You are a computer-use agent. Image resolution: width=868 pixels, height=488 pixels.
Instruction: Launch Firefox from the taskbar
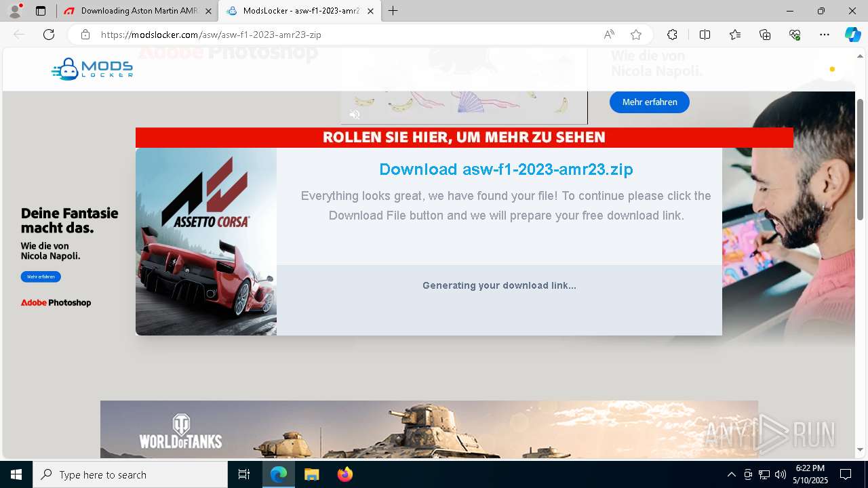pyautogui.click(x=344, y=474)
